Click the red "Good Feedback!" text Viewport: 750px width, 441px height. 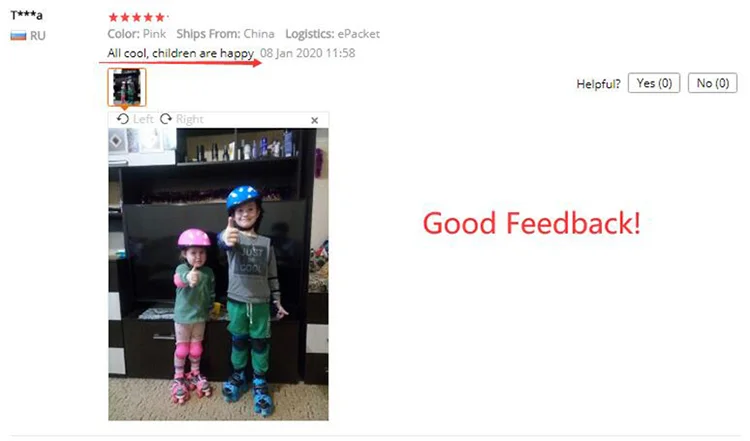[x=531, y=223]
